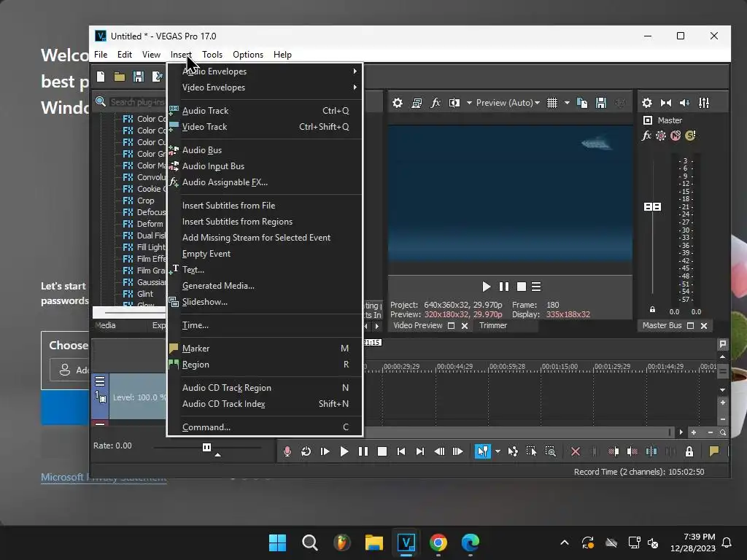The image size is (747, 560).
Task: Expand the Audio Envelopes submenu
Action: [x=265, y=71]
